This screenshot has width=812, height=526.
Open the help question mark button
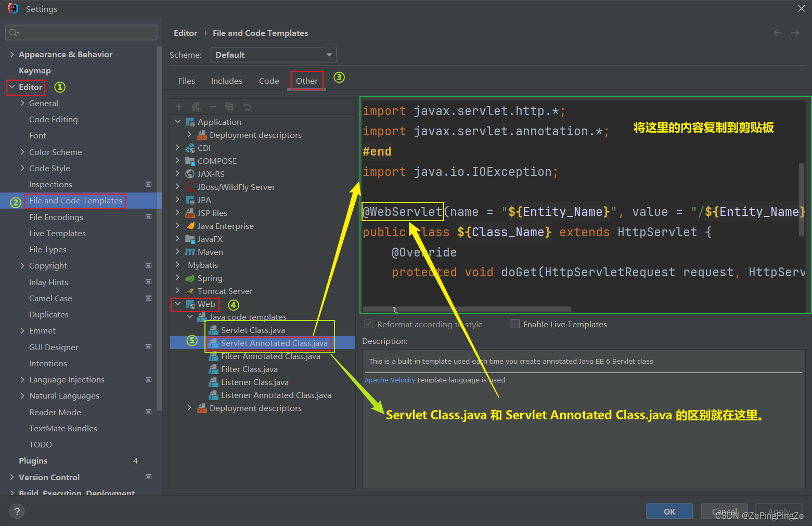(x=17, y=511)
